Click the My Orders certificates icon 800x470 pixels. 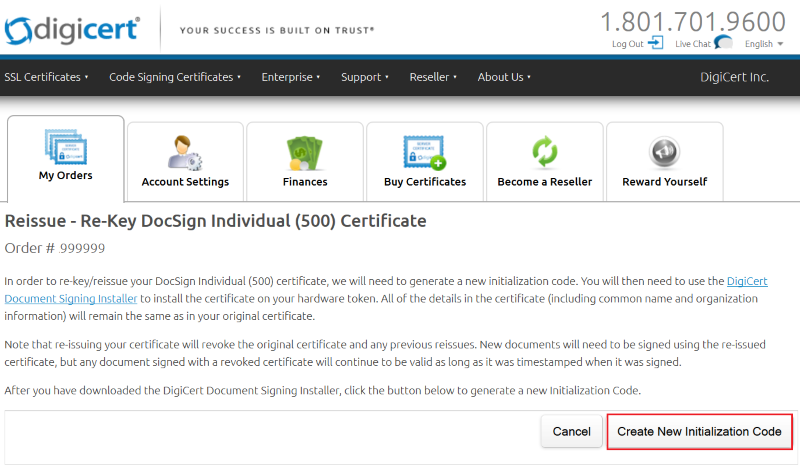[x=66, y=146]
